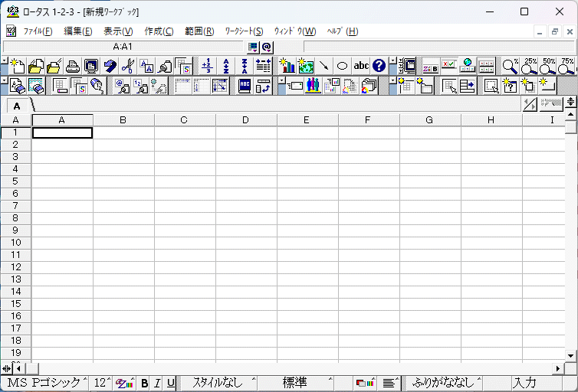The height and width of the screenshot is (392, 578).
Task: Open the text color selector in status bar
Action: pos(125,383)
